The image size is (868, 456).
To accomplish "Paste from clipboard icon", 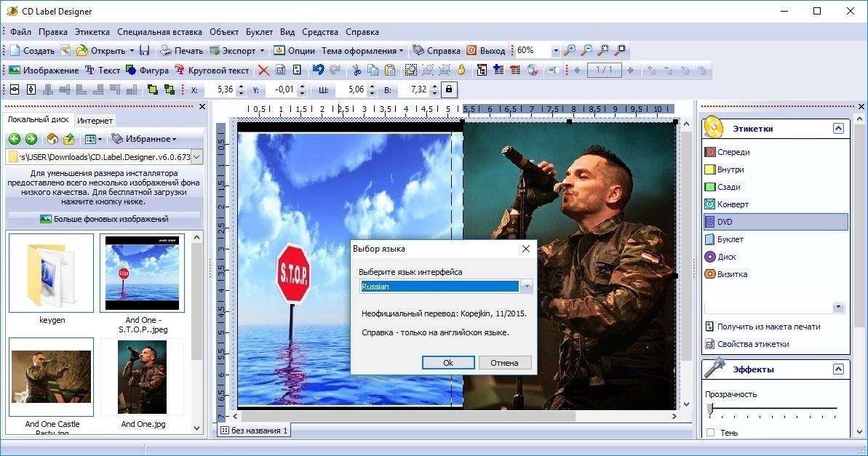I will click(x=390, y=71).
